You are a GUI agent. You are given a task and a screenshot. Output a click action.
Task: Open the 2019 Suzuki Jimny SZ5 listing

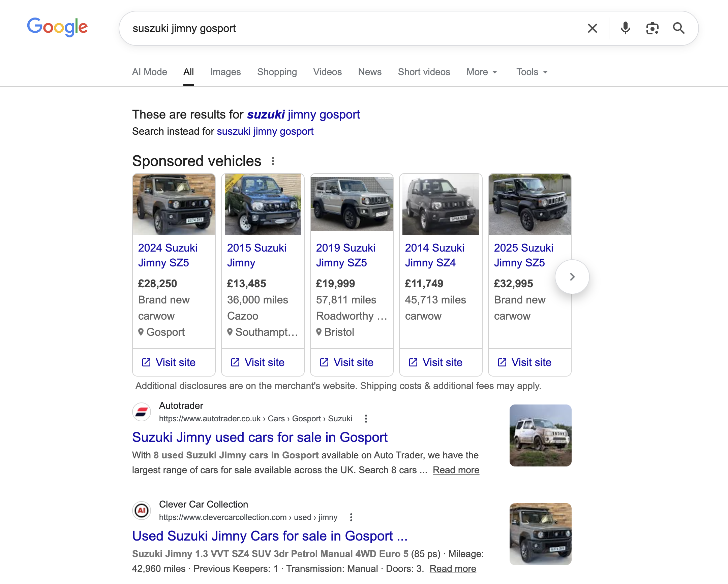[x=346, y=255]
